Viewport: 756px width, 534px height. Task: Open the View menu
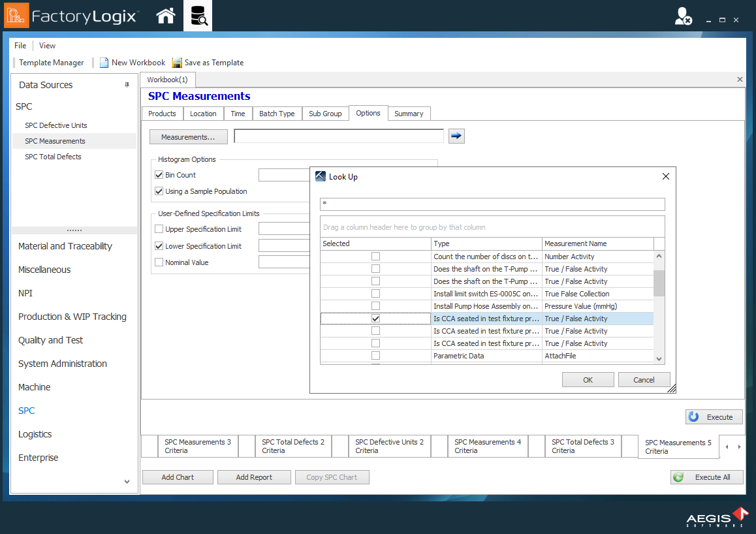[x=46, y=45]
